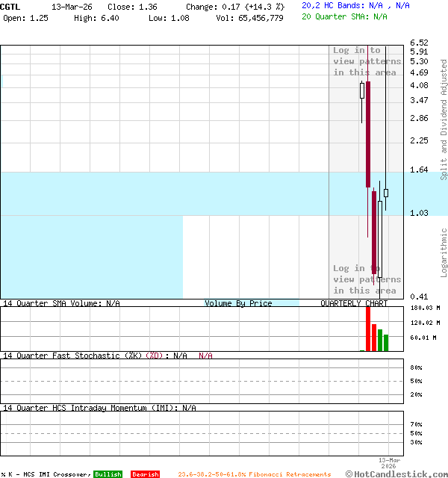Viewport: 448px width, 478px height.
Task: Click lower 'Log in to view patterns' text
Action: click(x=367, y=279)
